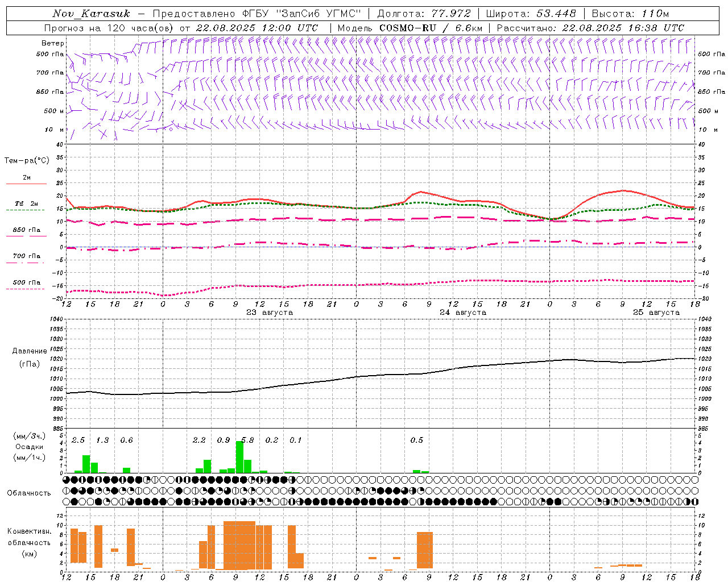Click the Облачность cloudiness label
The height and width of the screenshot is (582, 728).
coord(28,493)
